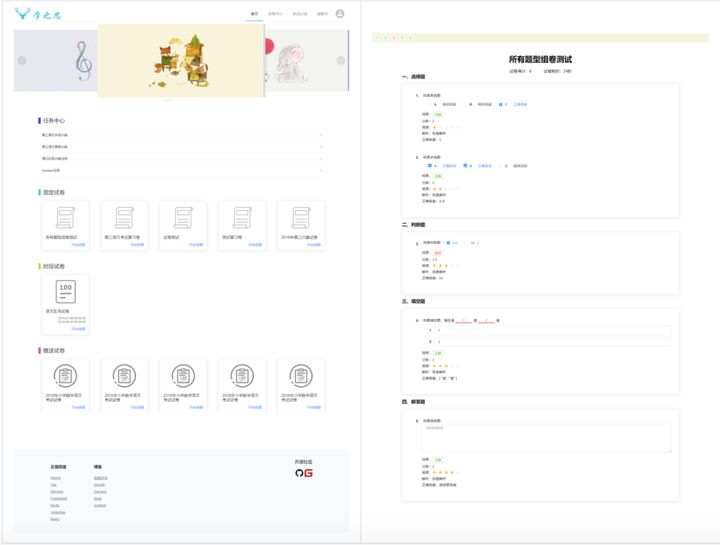Open the GitHub icon in footer

(x=299, y=473)
